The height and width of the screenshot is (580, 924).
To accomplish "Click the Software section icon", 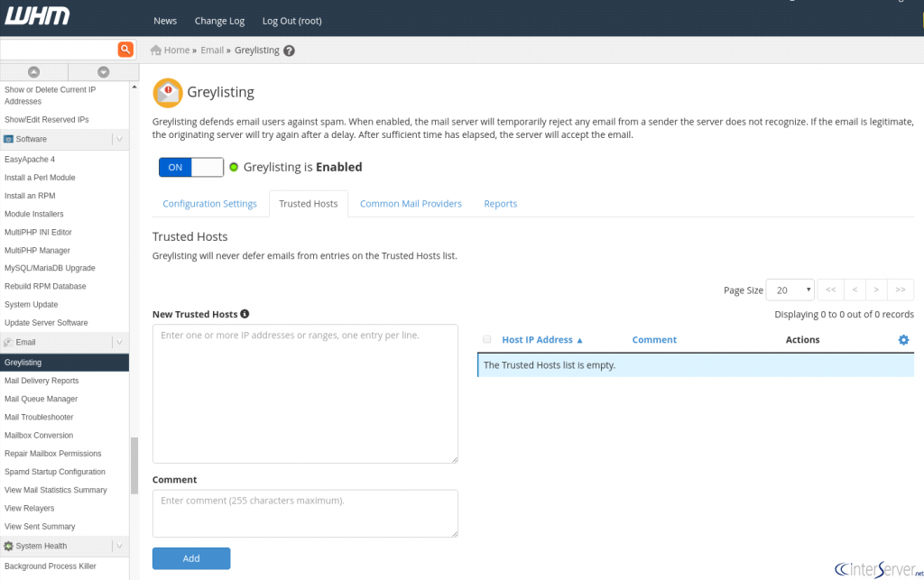I will [8, 139].
